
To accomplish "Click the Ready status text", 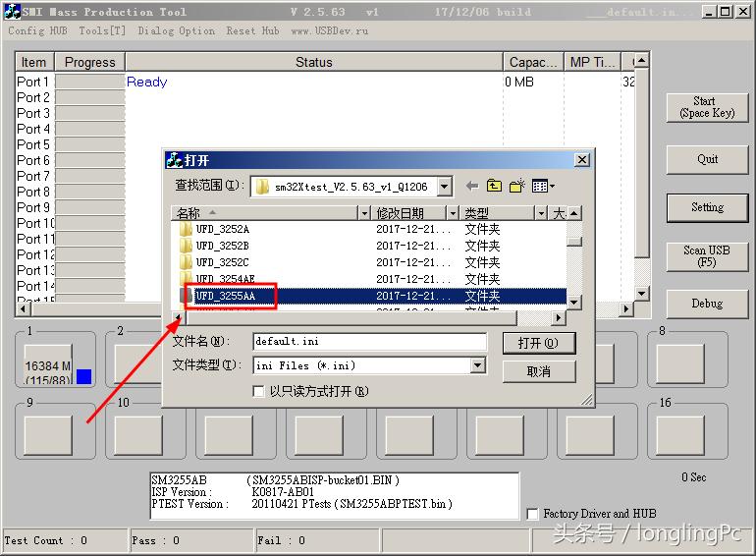I will [147, 82].
